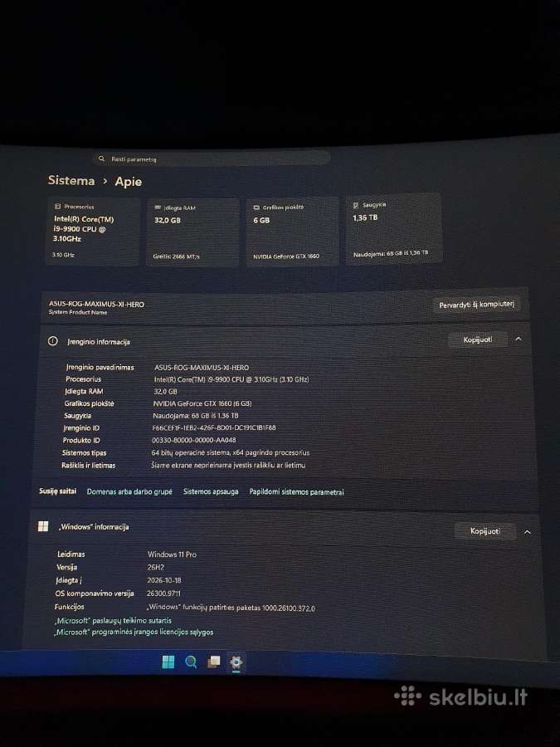Collapse the „Windows" informacija section chevron
The image size is (560, 747).
click(x=527, y=532)
